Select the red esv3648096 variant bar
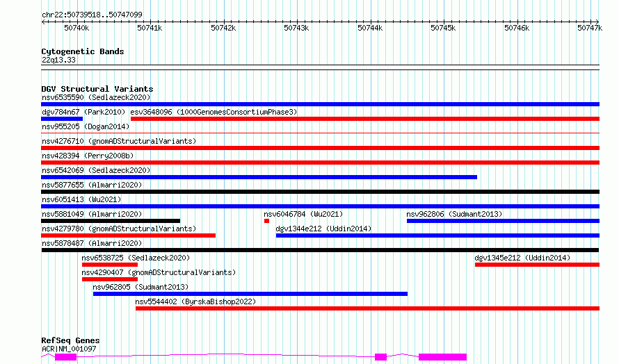This screenshot has width=619, height=364. (365, 119)
